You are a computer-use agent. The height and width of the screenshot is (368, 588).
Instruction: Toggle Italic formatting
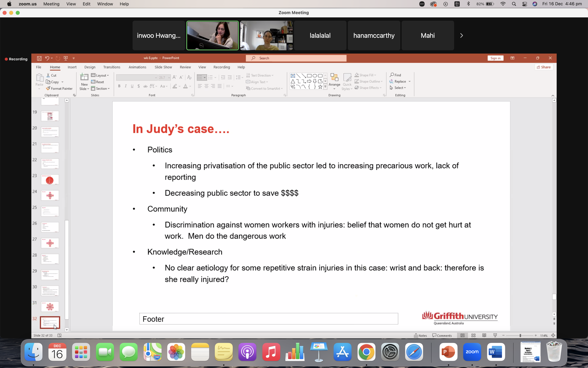pyautogui.click(x=126, y=86)
